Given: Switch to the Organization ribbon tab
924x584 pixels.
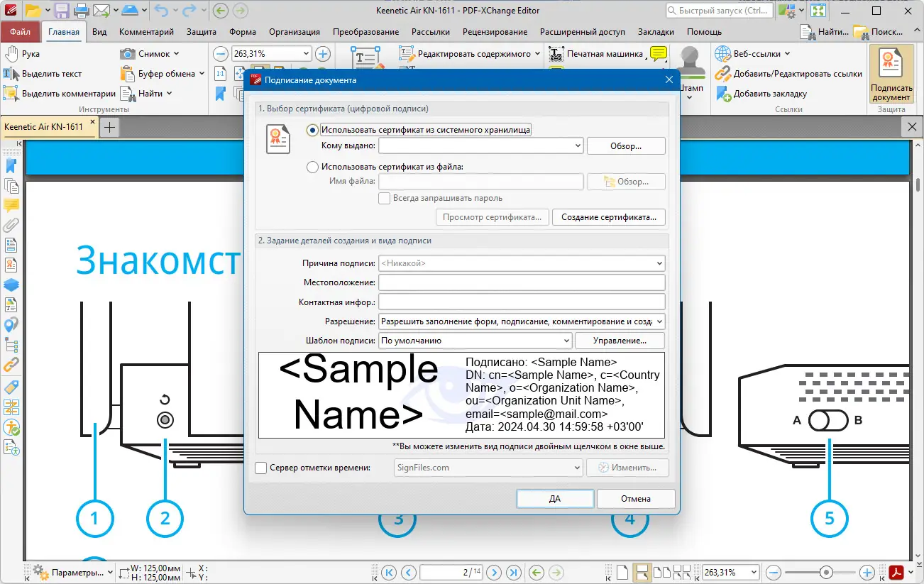Looking at the screenshot, I should click(x=295, y=31).
